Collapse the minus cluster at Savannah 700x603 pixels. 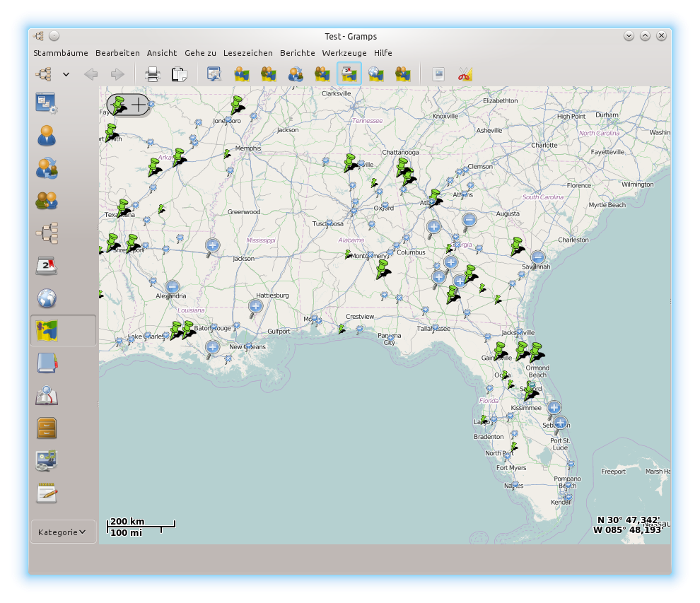[x=538, y=257]
